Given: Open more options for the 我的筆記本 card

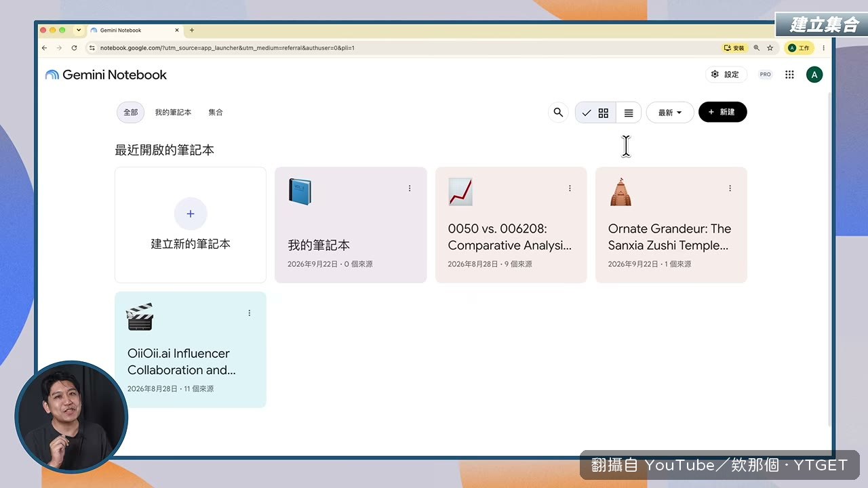Looking at the screenshot, I should point(410,188).
